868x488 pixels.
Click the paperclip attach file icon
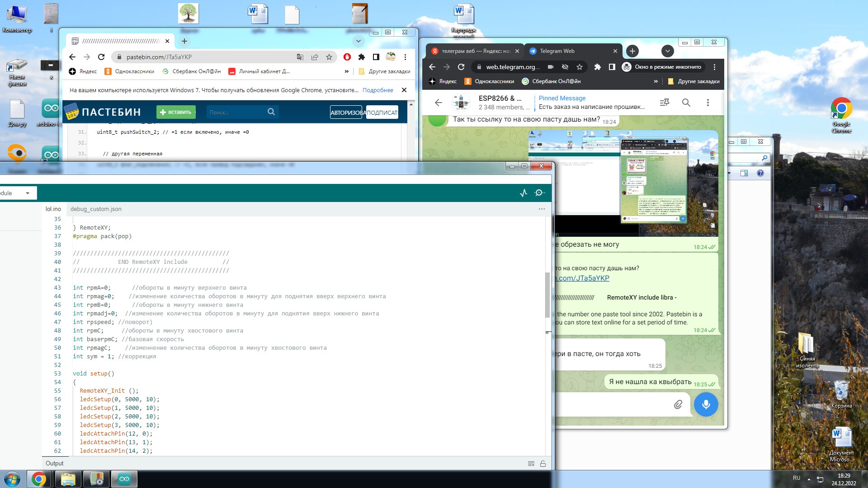[678, 404]
